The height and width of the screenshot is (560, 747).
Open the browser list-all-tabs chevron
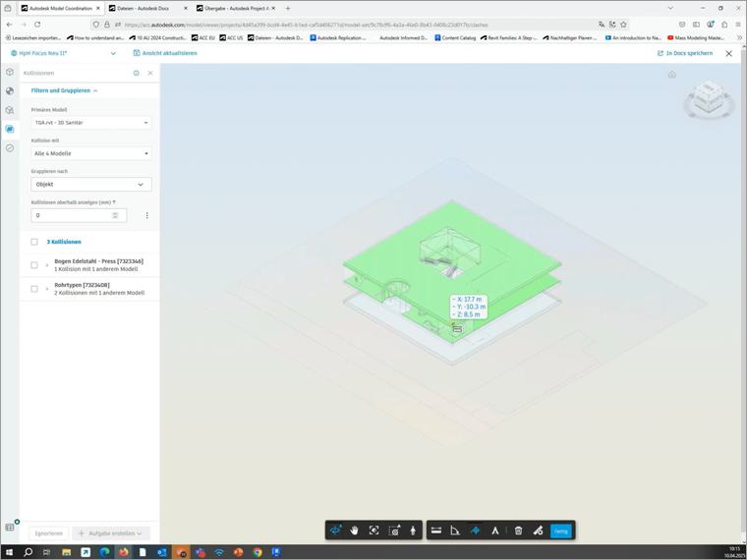[x=670, y=8]
